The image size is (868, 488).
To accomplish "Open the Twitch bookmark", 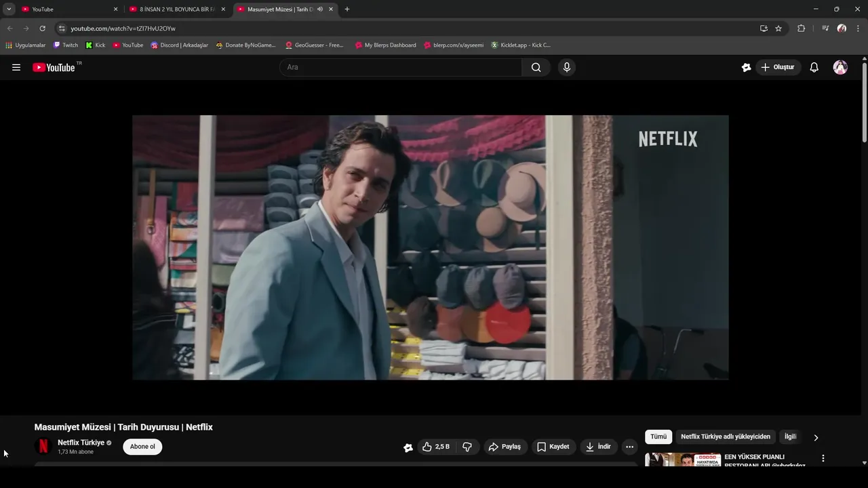I will pyautogui.click(x=66, y=45).
